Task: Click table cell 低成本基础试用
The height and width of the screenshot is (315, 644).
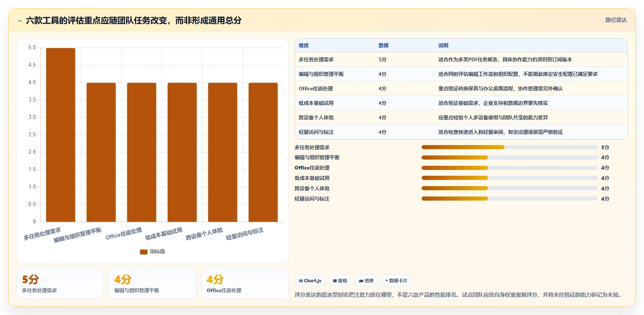Action: pyautogui.click(x=316, y=103)
